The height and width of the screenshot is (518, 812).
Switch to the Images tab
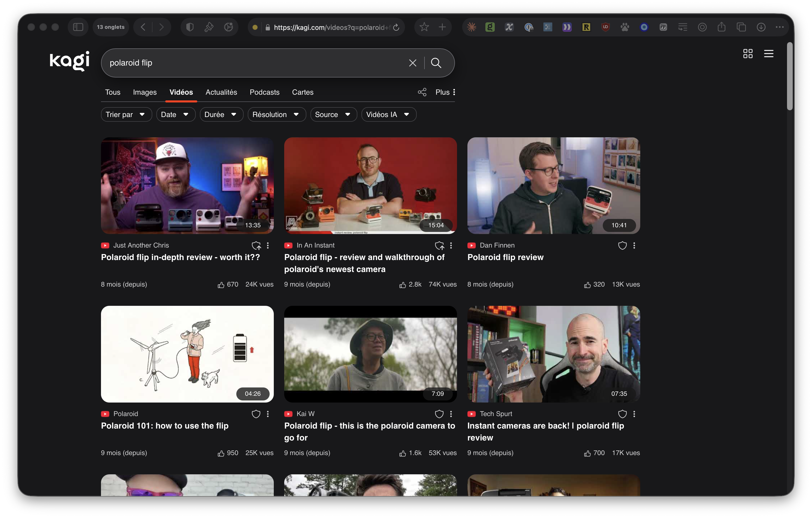145,92
